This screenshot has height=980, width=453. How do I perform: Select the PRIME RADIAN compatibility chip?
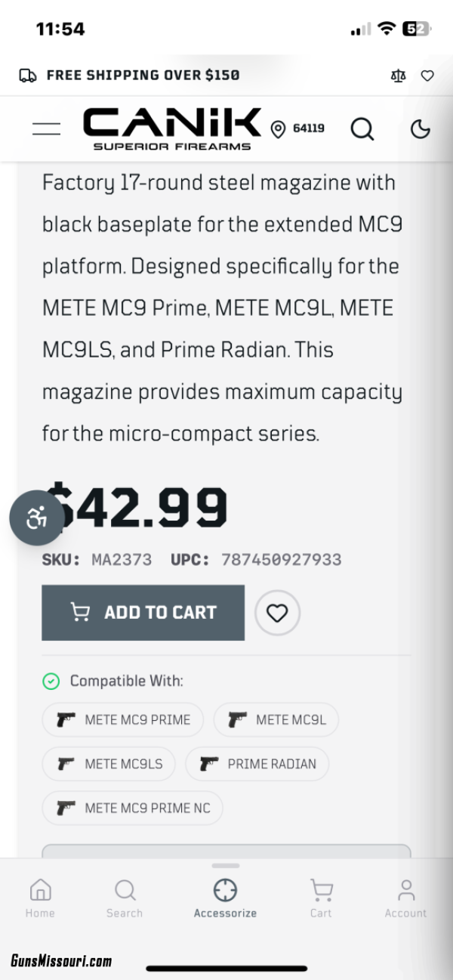[x=257, y=764]
